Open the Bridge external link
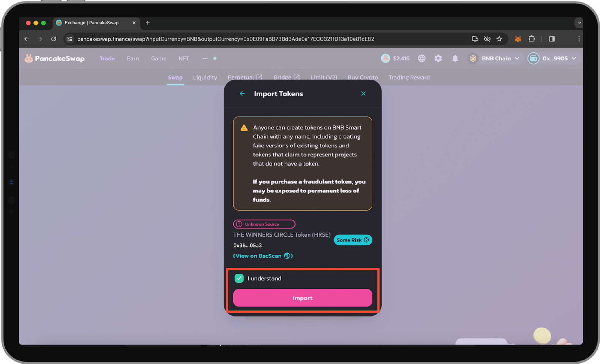Viewport: 600px width, 364px height. coord(286,78)
